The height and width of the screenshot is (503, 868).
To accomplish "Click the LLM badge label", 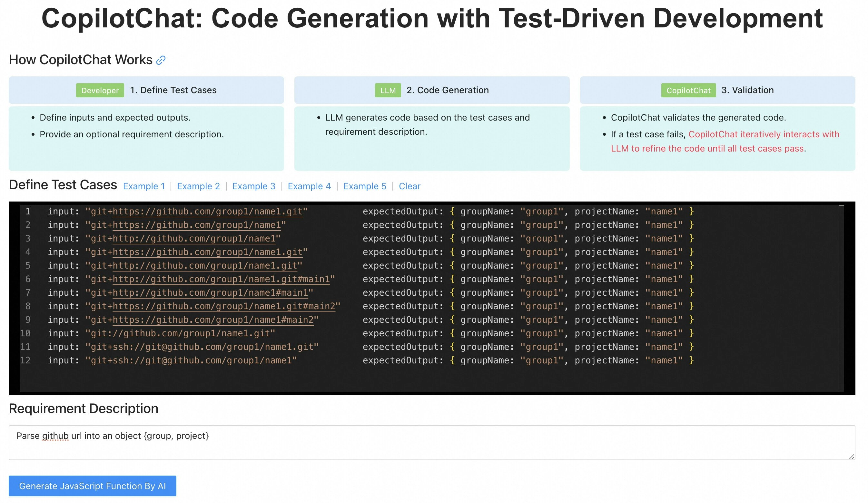I will pyautogui.click(x=388, y=90).
